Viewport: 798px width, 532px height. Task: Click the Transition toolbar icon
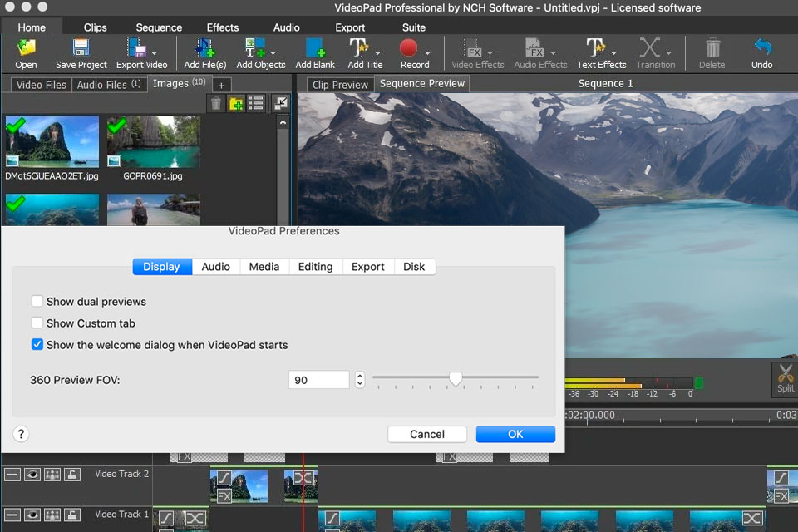click(x=649, y=48)
